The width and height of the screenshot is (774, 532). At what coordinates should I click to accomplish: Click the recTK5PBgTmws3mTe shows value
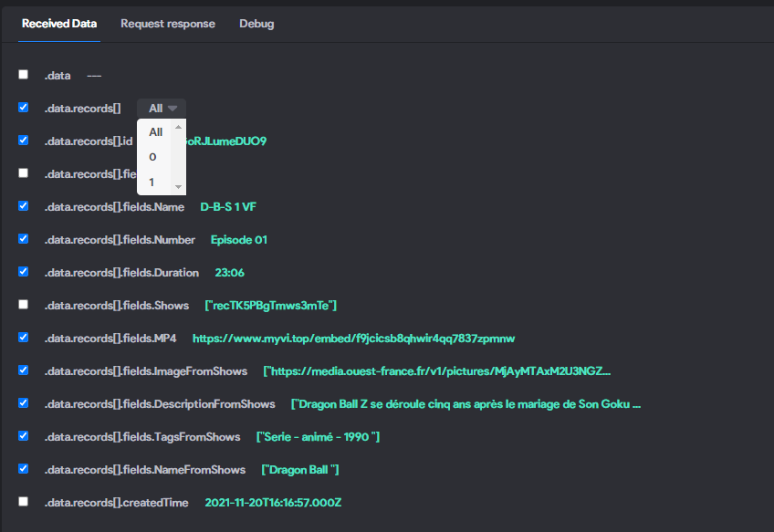click(270, 306)
